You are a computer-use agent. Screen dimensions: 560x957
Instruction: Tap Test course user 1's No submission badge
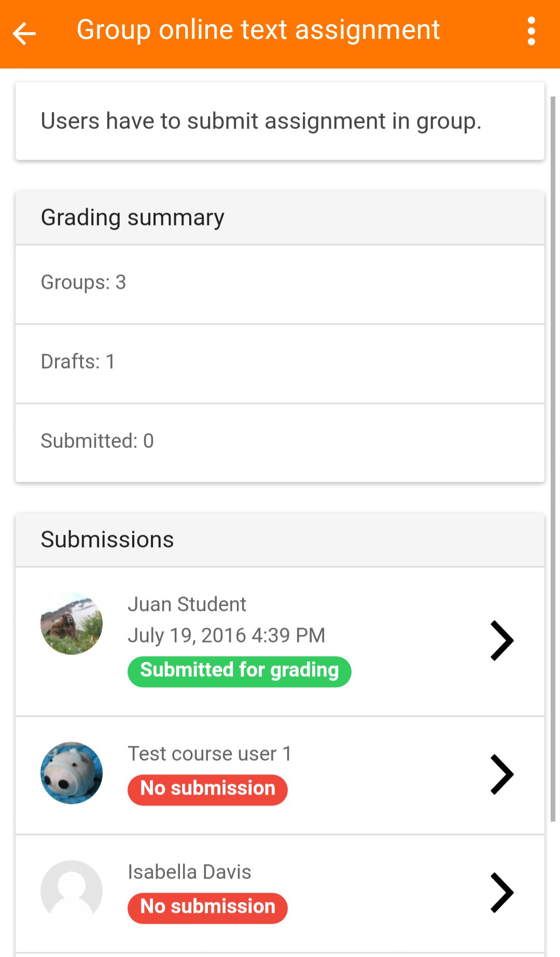(x=207, y=789)
